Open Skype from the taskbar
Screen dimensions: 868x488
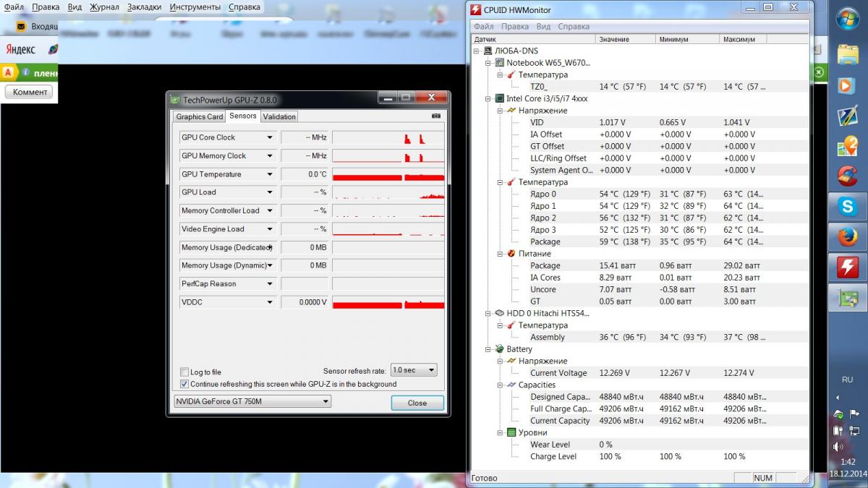[847, 206]
